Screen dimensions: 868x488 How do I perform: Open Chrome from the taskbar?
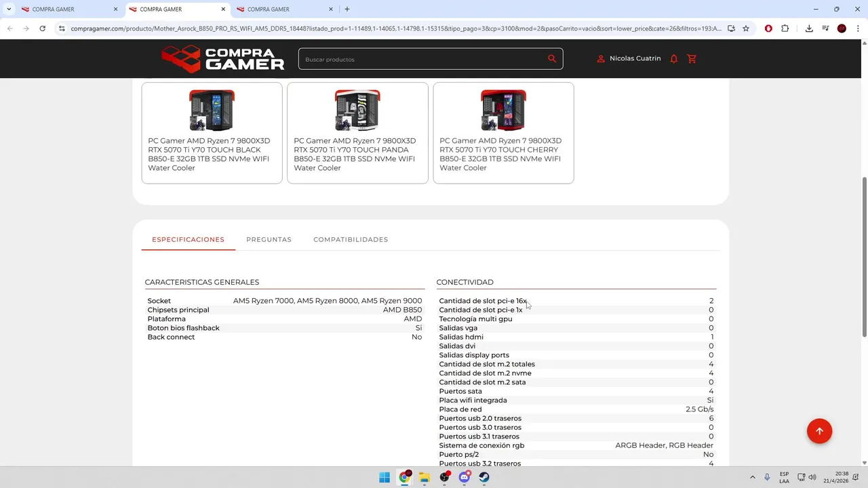coord(404,477)
